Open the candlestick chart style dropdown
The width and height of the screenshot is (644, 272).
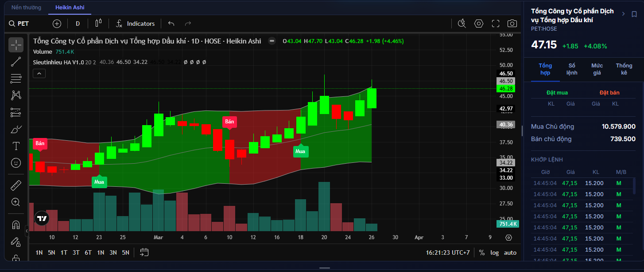tap(98, 24)
